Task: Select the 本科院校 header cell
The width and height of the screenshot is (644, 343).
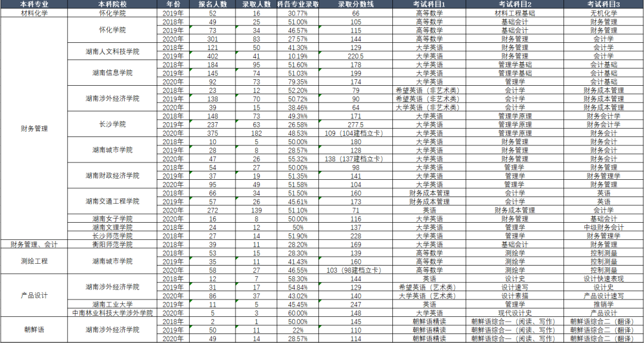Action: tap(112, 4)
